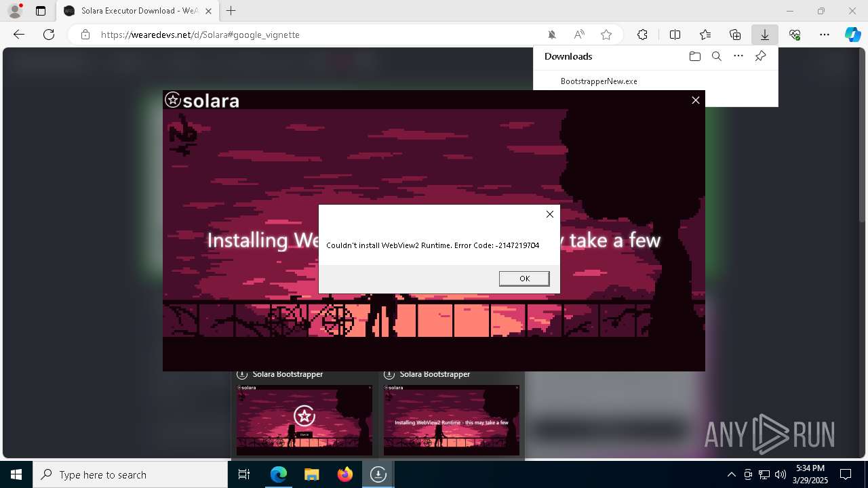Viewport: 868px width, 488px height.
Task: Click the Edge profile avatar
Action: (x=14, y=11)
